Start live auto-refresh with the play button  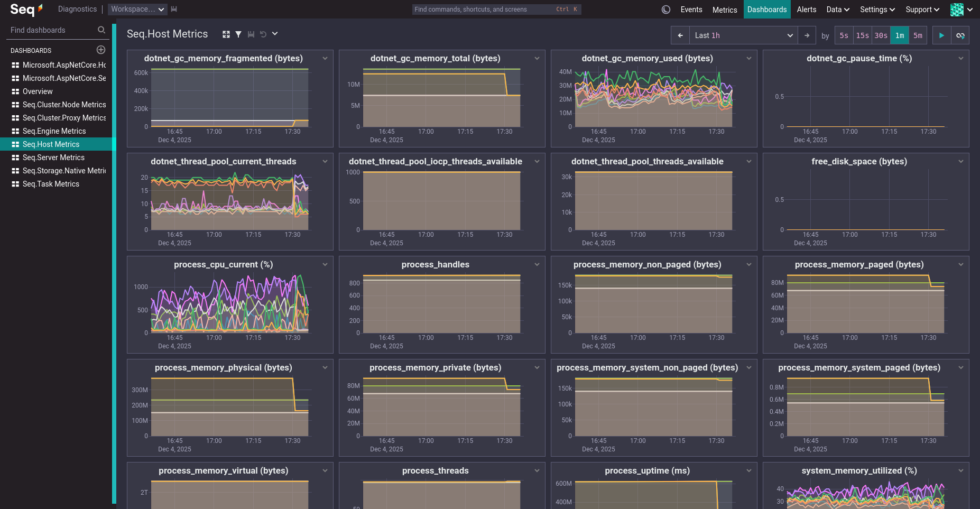pos(941,35)
